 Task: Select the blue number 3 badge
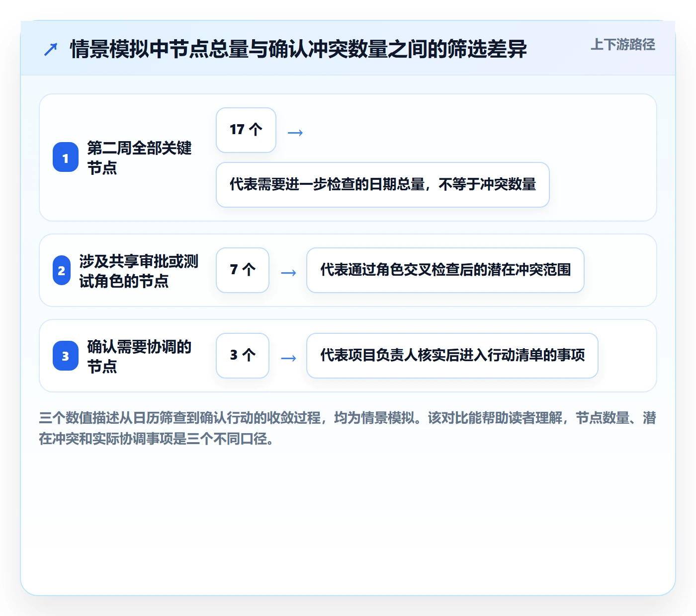(x=66, y=356)
